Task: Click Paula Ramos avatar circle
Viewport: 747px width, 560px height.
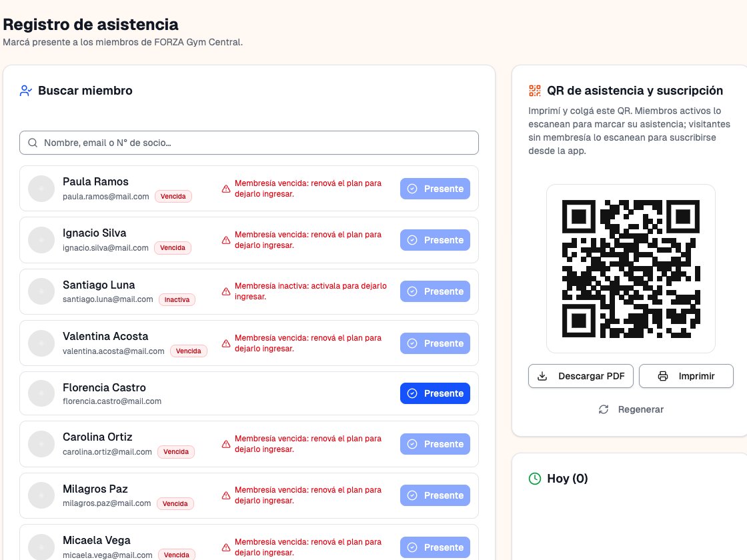Action: (x=41, y=189)
